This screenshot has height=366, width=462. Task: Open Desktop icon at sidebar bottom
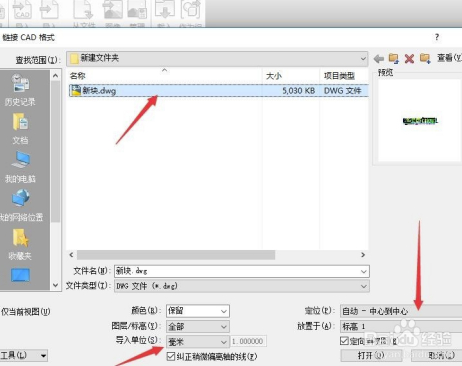20,275
